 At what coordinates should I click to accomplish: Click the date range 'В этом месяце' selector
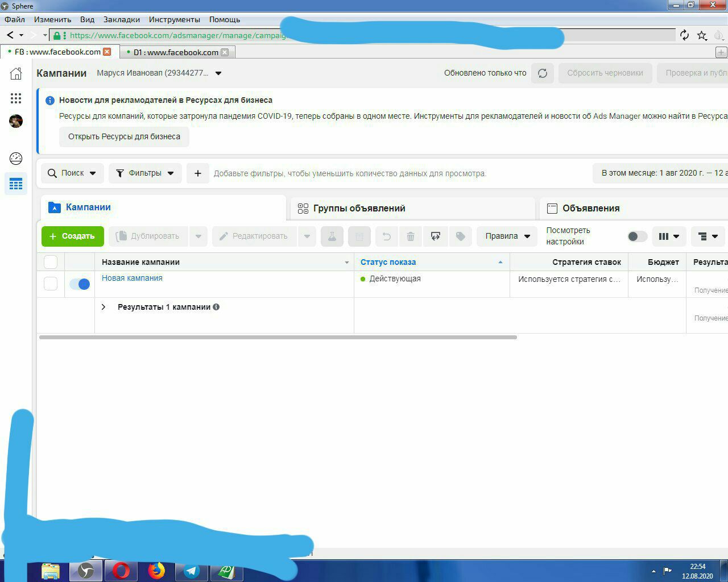pos(661,173)
